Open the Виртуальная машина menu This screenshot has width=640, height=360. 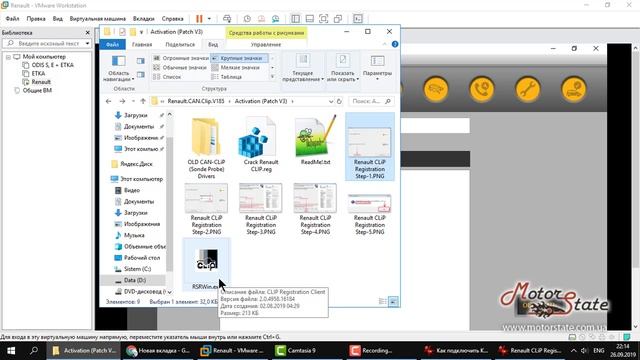[98, 19]
